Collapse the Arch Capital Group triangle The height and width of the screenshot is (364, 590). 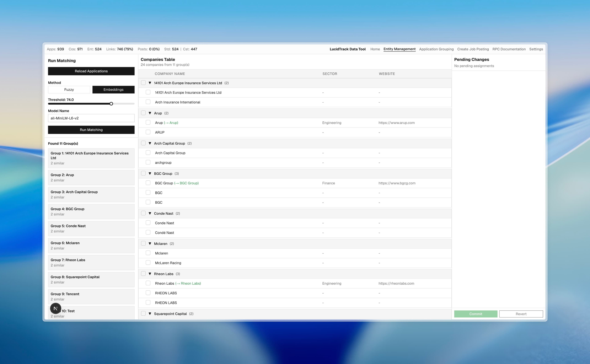click(x=150, y=143)
